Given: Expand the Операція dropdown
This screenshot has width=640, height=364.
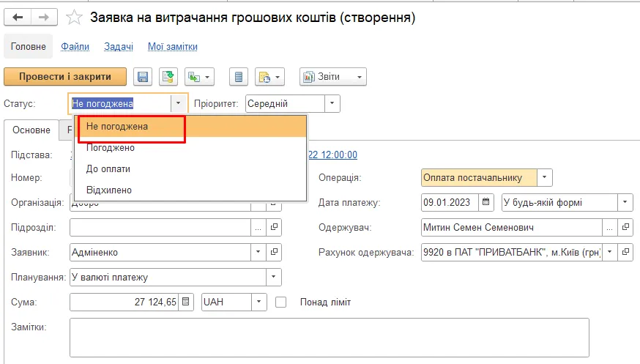Looking at the screenshot, I should [545, 177].
